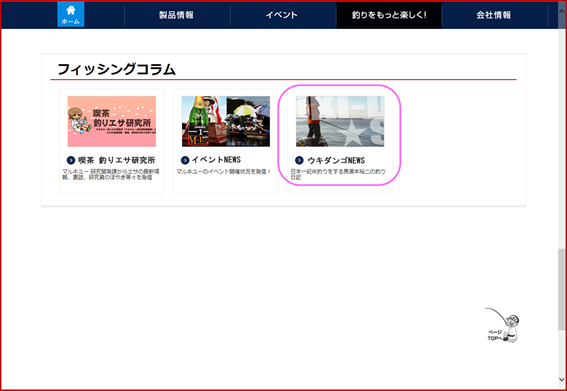Open the 喫茶 釣りエサ研究所 banner image
This screenshot has height=391, width=567.
coord(112,121)
